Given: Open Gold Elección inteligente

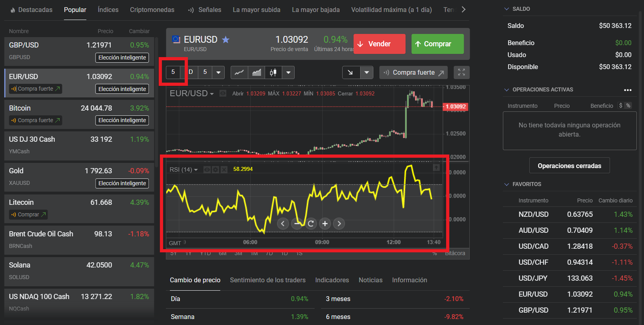Looking at the screenshot, I should pyautogui.click(x=122, y=183).
